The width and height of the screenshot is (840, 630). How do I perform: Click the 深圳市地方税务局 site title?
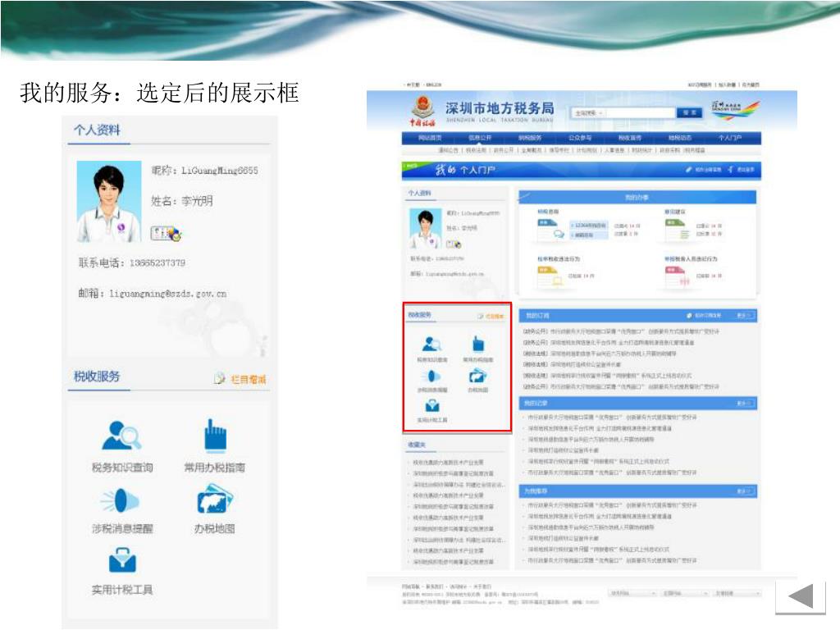pyautogui.click(x=500, y=107)
